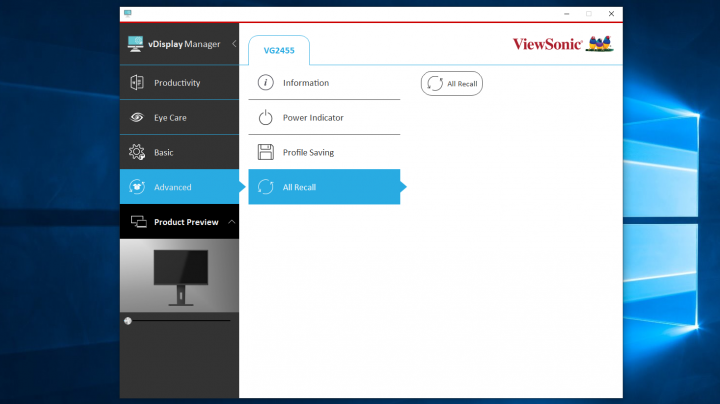Open the Productivity section
Image resolution: width=720 pixels, height=404 pixels.
point(180,83)
